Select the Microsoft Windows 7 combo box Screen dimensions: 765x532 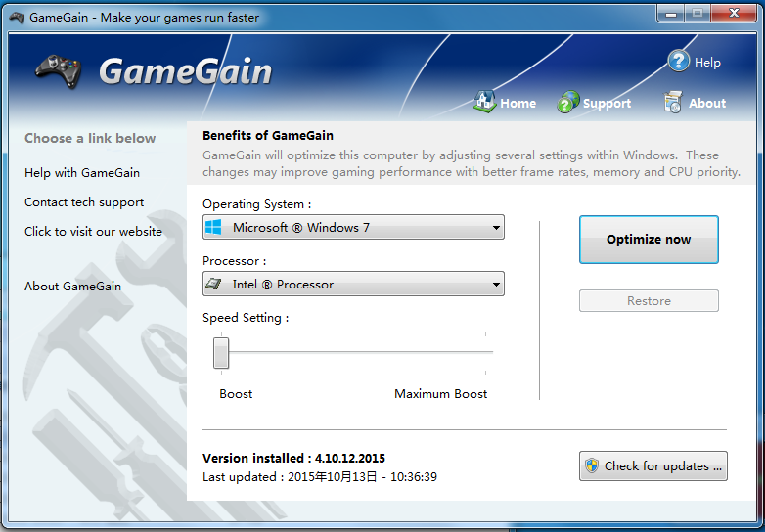[x=353, y=227]
